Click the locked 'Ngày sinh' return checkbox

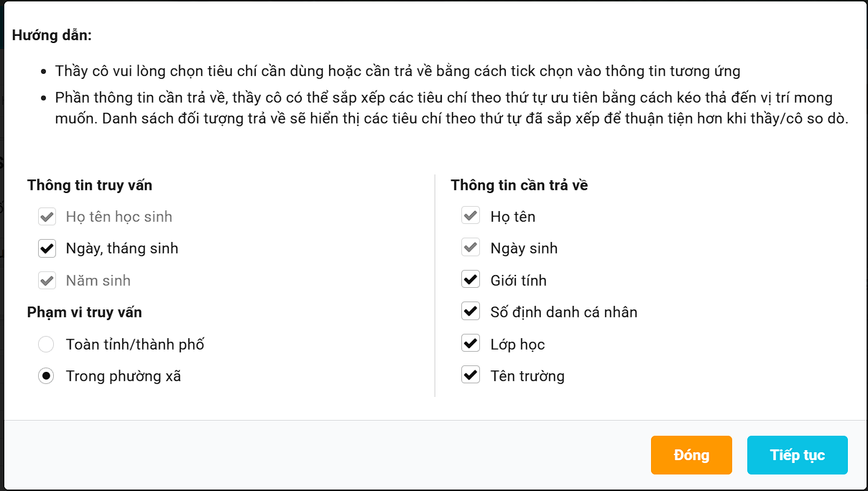pos(471,248)
